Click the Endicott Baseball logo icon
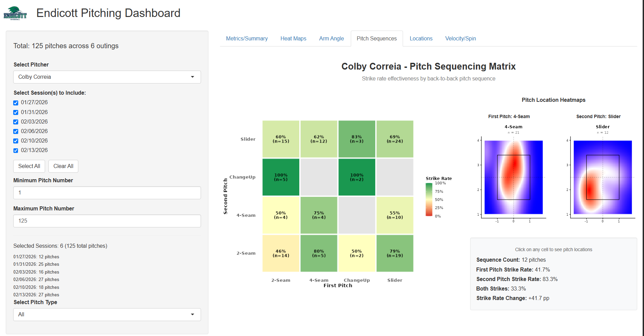 point(15,13)
